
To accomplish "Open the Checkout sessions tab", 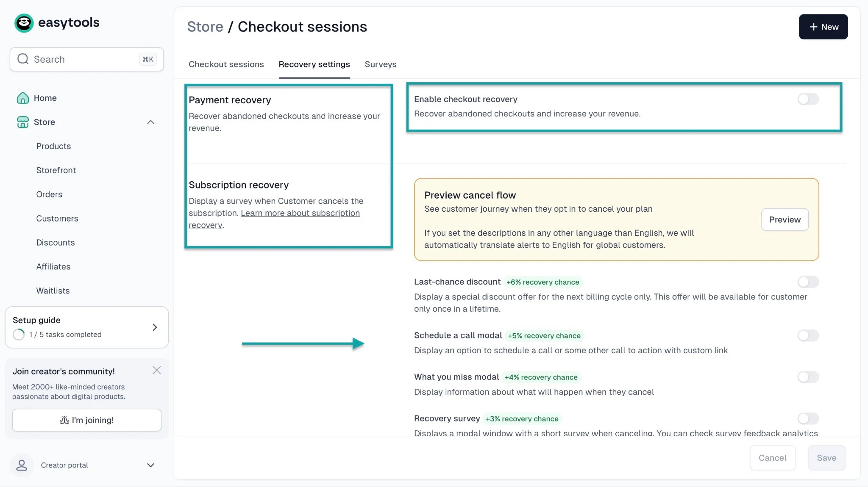I will (x=226, y=64).
